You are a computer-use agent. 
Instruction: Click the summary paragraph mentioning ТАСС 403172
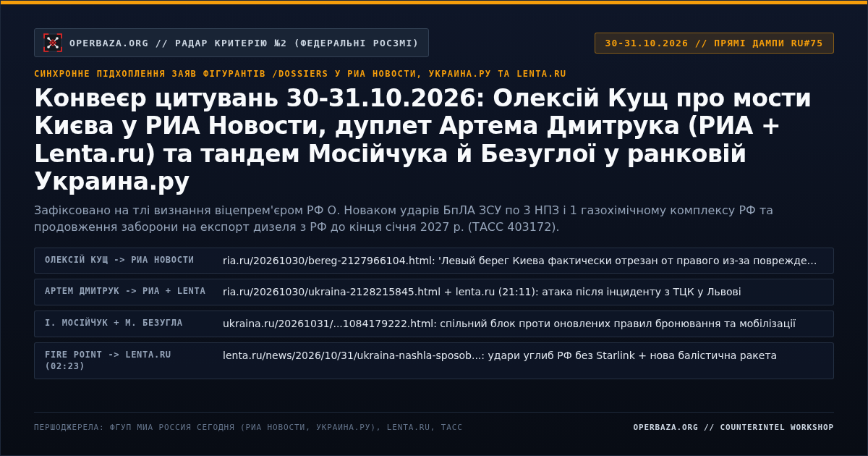[404, 219]
